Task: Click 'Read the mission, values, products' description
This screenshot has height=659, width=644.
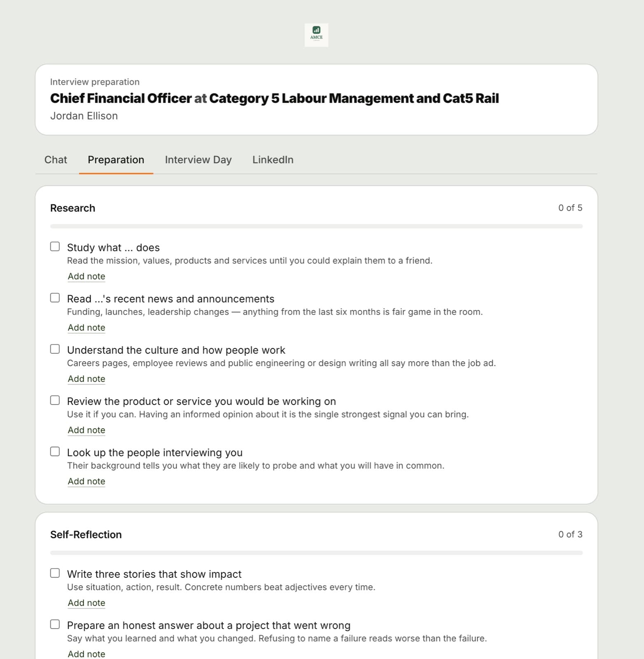Action: [250, 261]
